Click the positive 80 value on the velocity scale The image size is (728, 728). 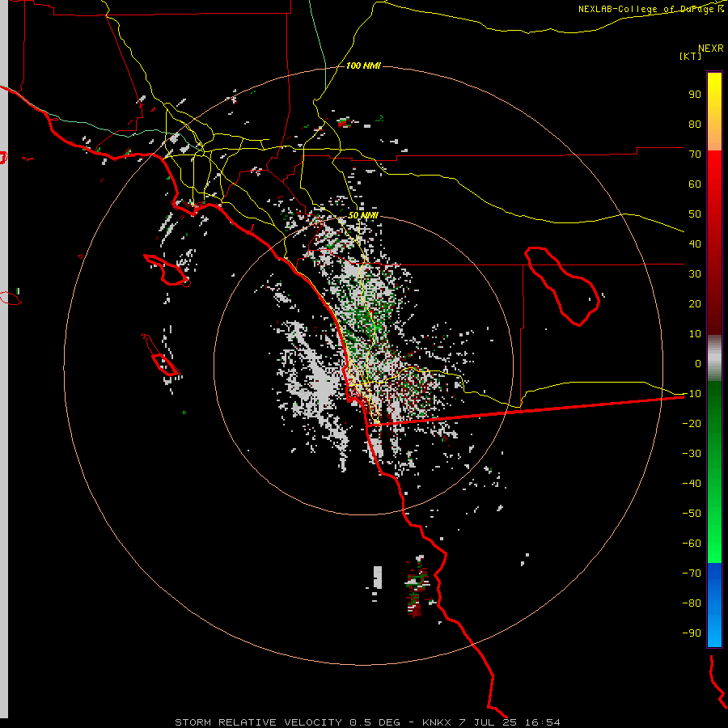(695, 125)
